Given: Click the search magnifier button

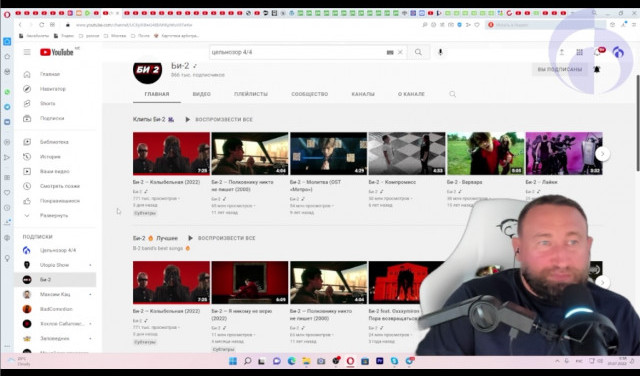Looking at the screenshot, I should point(418,52).
